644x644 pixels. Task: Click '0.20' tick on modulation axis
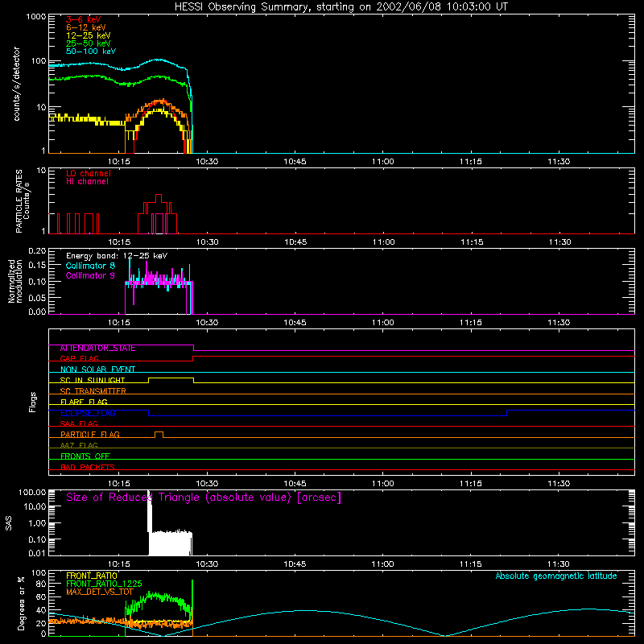(37, 251)
